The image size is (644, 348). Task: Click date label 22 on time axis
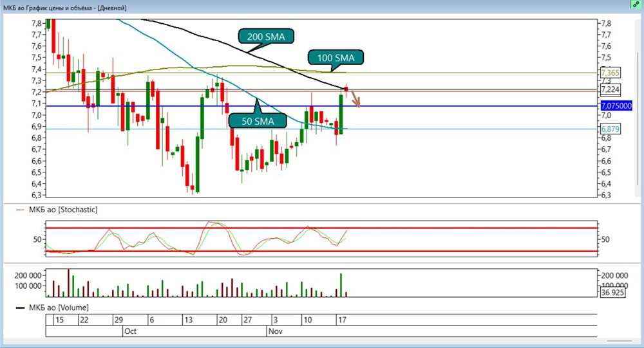(x=84, y=320)
